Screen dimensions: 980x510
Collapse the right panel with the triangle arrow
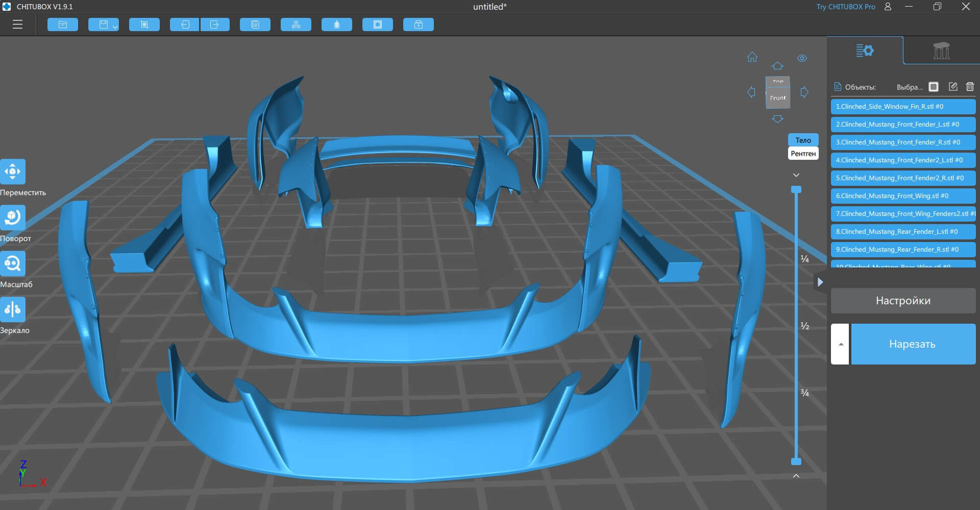pos(820,282)
